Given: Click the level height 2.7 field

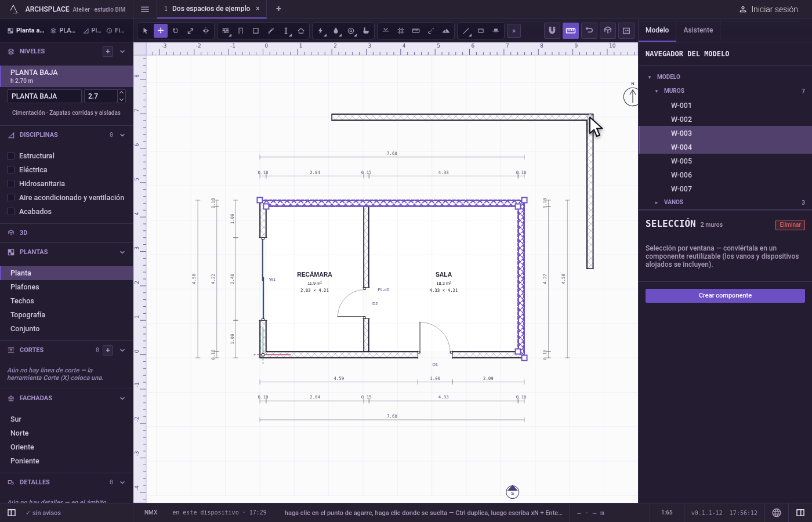Looking at the screenshot, I should tap(100, 96).
